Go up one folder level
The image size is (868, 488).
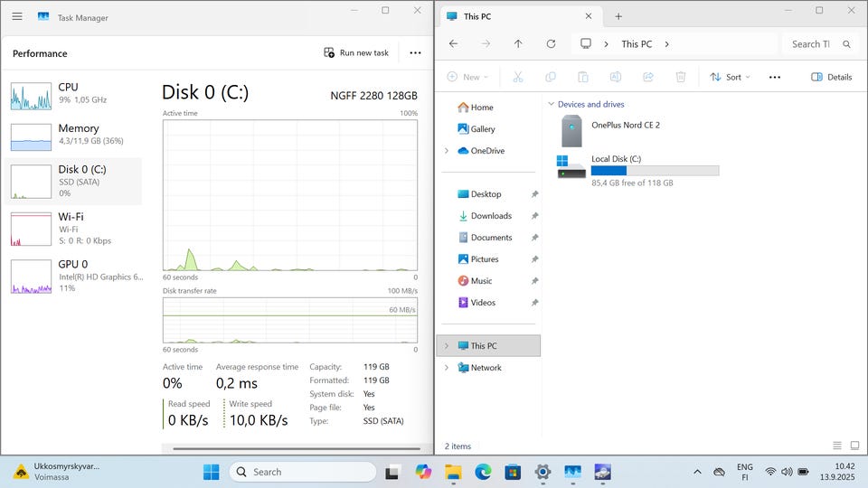pyautogui.click(x=518, y=43)
